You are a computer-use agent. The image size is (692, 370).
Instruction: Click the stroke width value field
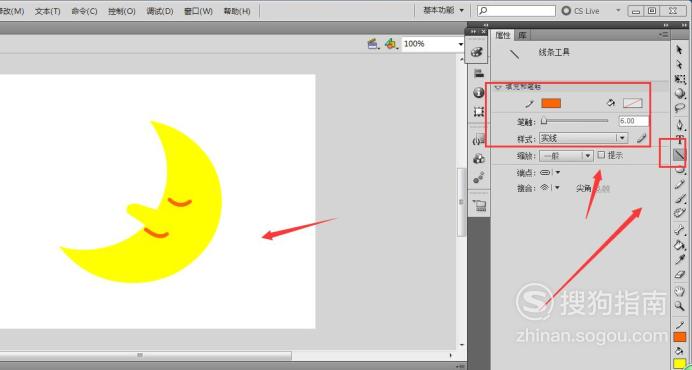coord(634,121)
